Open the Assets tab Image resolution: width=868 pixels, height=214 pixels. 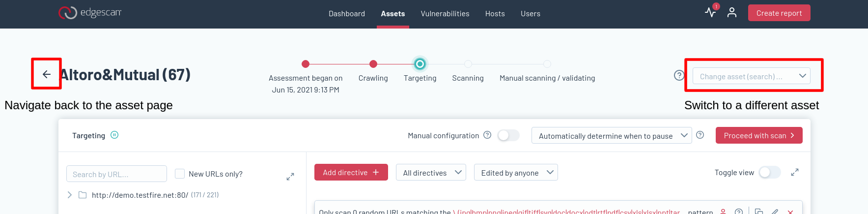point(393,14)
